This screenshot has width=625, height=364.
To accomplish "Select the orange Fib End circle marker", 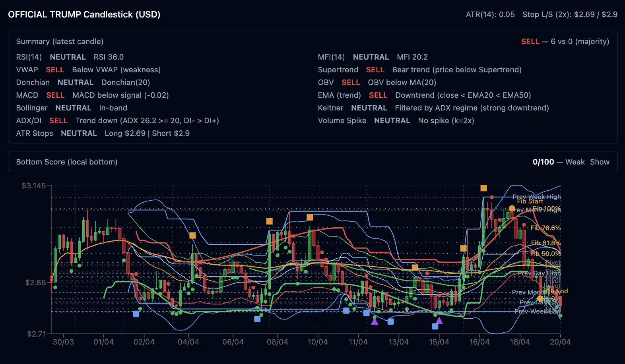I will tap(540, 298).
